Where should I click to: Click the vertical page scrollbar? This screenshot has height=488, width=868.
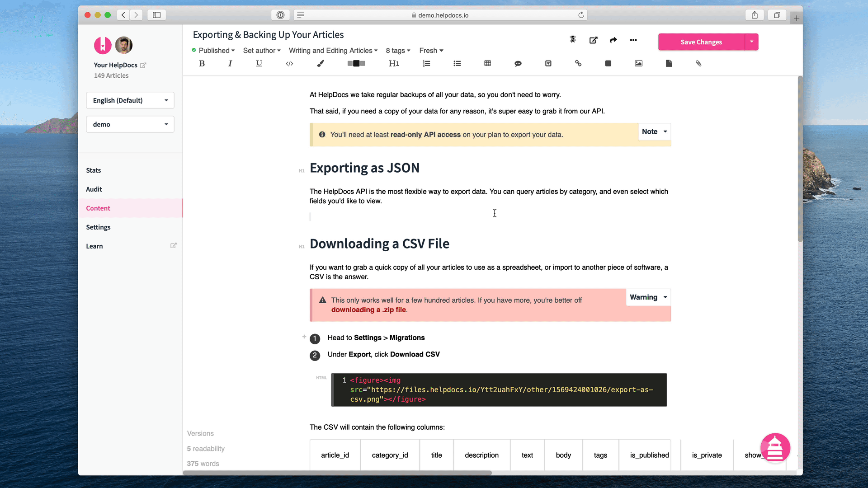coord(800,159)
